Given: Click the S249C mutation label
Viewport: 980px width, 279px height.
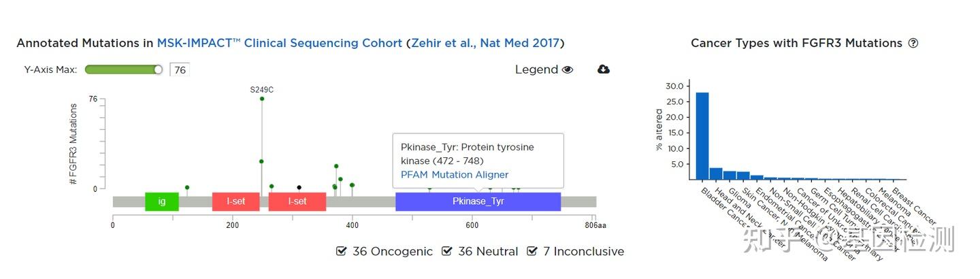Looking at the screenshot, I should point(262,89).
